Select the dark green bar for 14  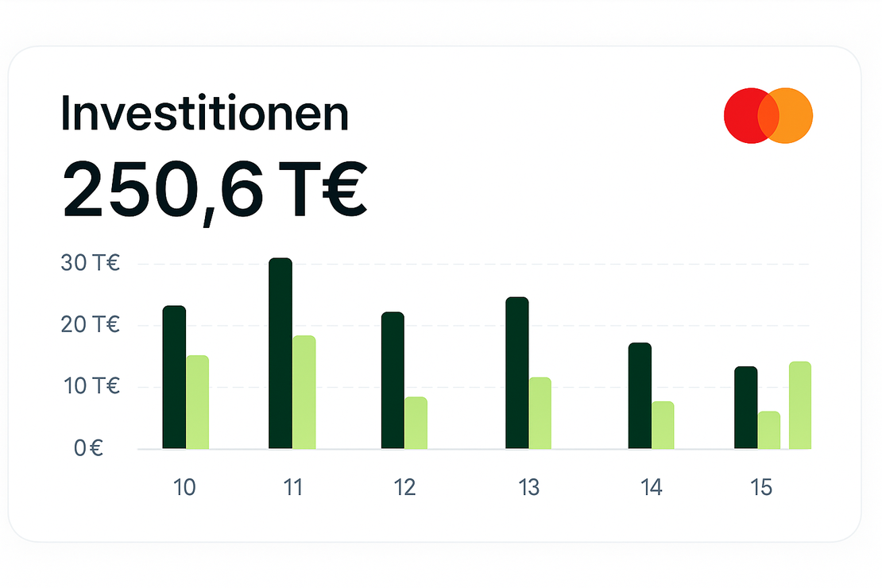pyautogui.click(x=640, y=396)
